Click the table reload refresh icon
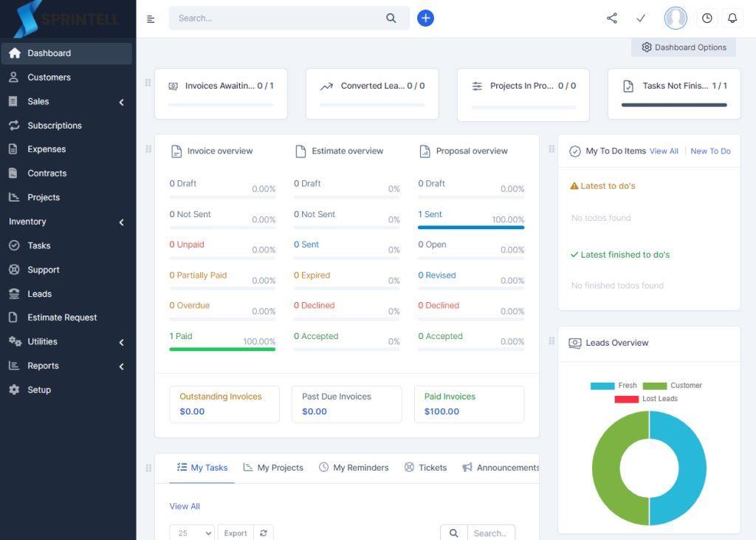The height and width of the screenshot is (540, 756). click(264, 533)
